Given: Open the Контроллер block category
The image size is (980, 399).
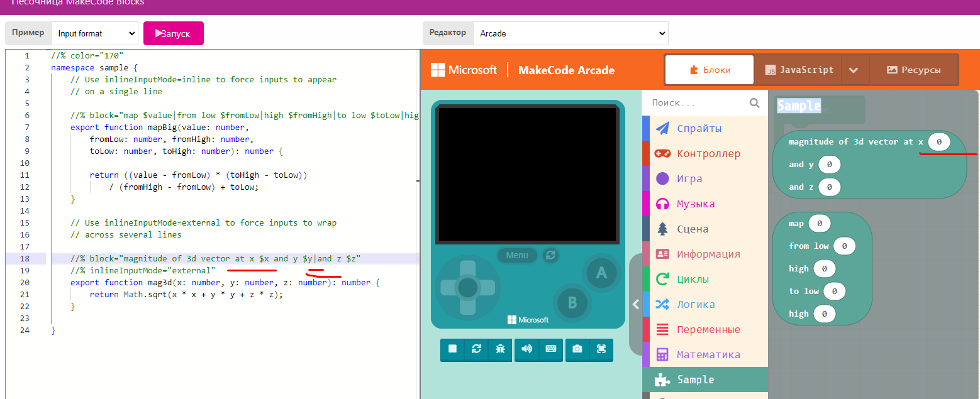Looking at the screenshot, I should click(705, 153).
